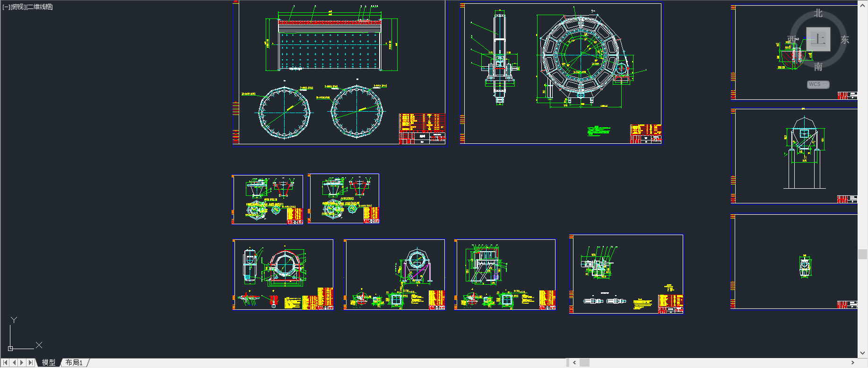The image size is (868, 368).
Task: Select the perforated plate drawing sheet
Action: 340,73
